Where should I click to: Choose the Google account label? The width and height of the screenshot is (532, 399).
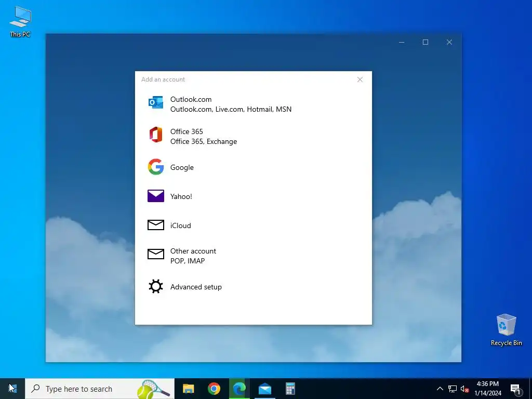(x=182, y=167)
